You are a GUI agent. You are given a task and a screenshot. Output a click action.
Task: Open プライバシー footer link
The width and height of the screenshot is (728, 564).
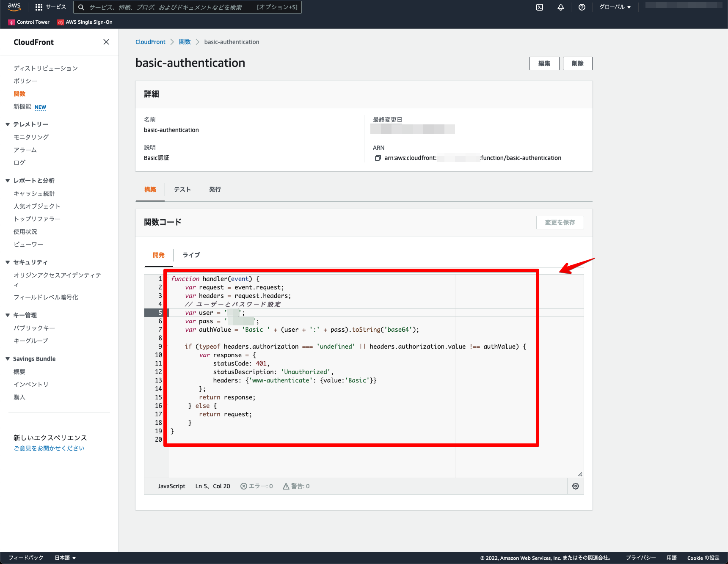[641, 558]
